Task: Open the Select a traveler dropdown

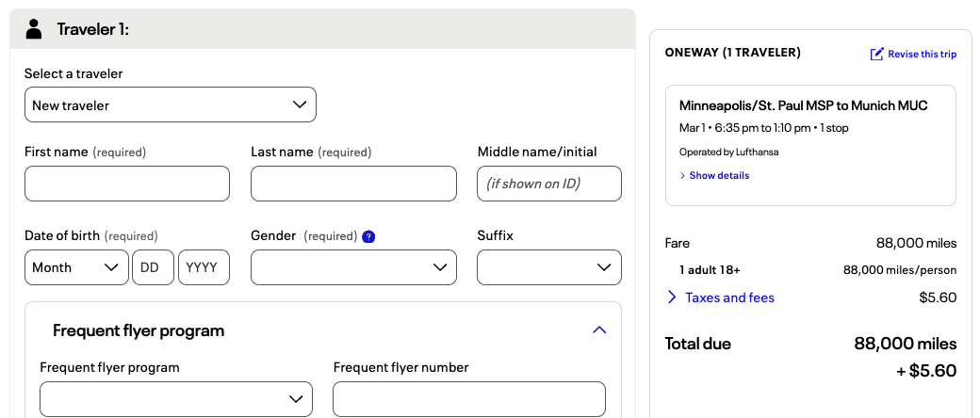Action: [170, 104]
